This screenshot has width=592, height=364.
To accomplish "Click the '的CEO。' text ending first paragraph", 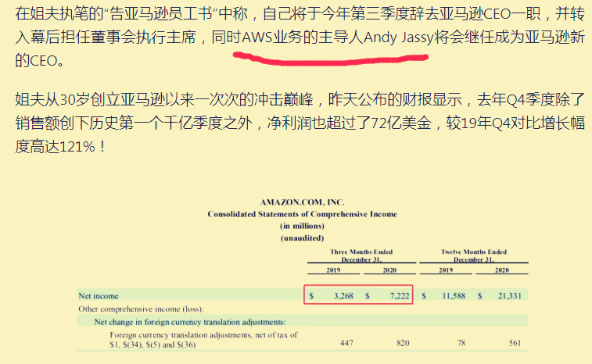I will click(40, 61).
